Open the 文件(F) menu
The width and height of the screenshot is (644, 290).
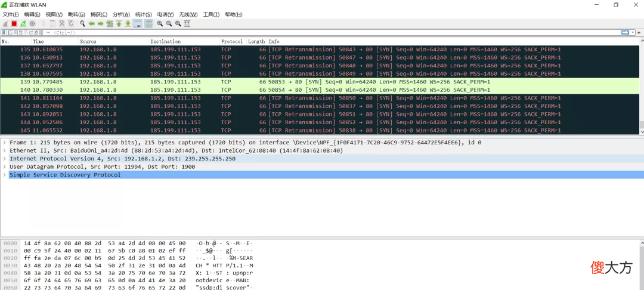pos(11,14)
